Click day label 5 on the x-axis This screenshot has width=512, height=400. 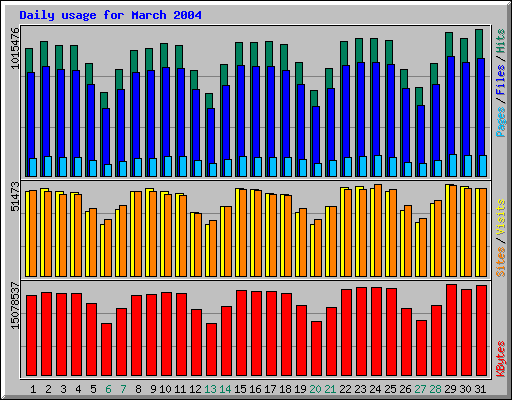pos(93,389)
